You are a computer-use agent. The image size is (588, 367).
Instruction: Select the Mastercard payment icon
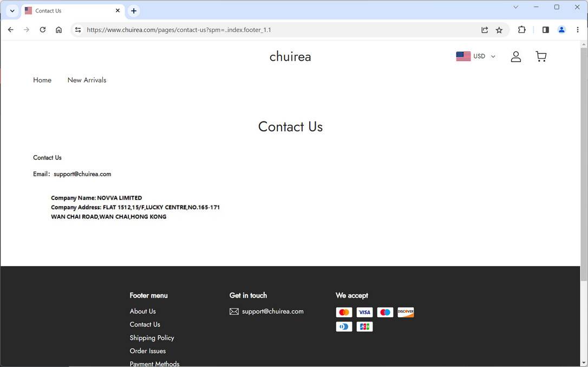(x=344, y=312)
